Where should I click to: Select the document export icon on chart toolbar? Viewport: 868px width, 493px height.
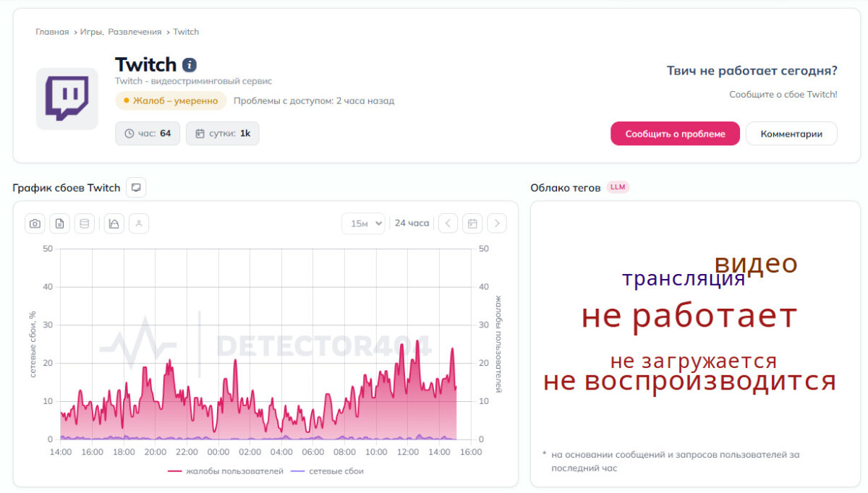click(60, 223)
